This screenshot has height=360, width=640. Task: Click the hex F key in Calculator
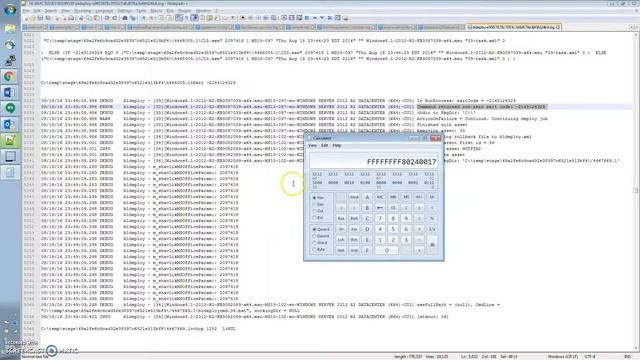click(367, 250)
